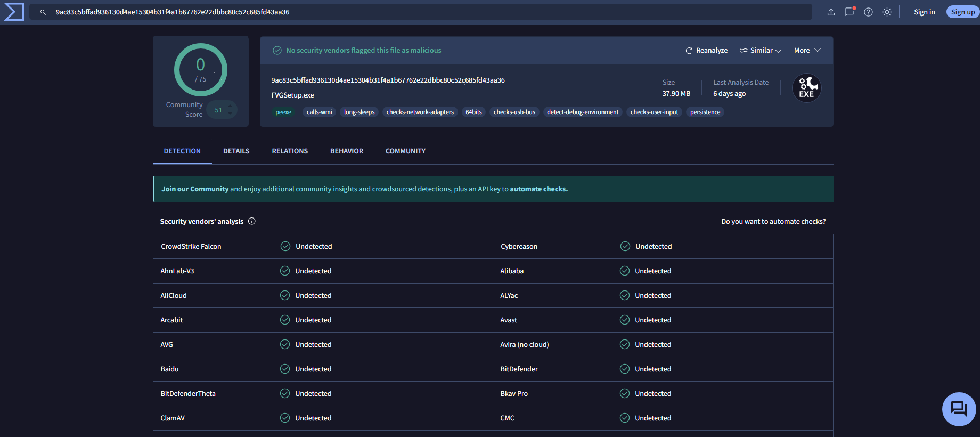Expand the More dropdown menu
The image size is (980, 437).
pos(807,51)
